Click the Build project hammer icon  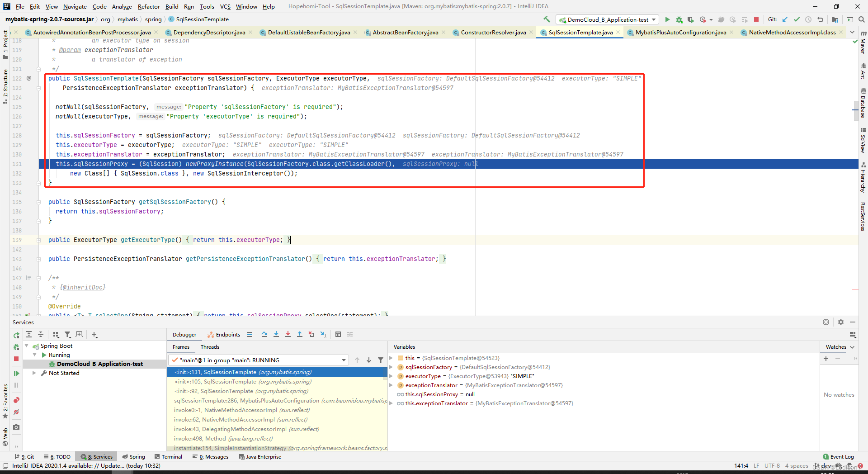(x=547, y=19)
